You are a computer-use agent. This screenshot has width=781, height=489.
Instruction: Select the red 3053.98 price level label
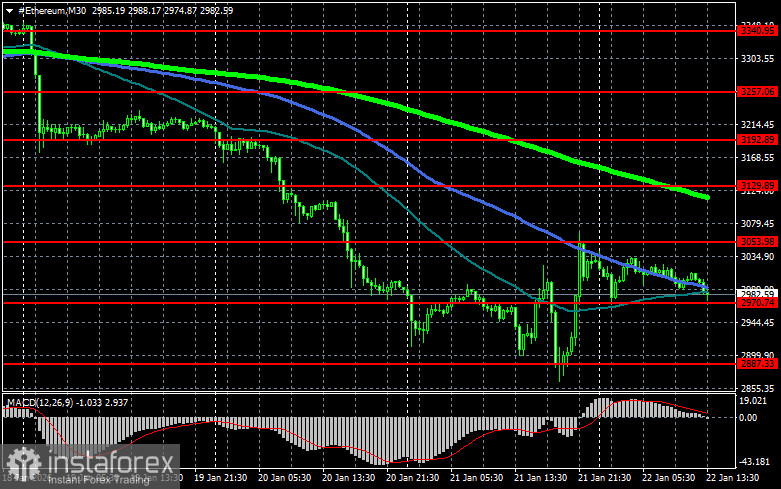point(758,242)
